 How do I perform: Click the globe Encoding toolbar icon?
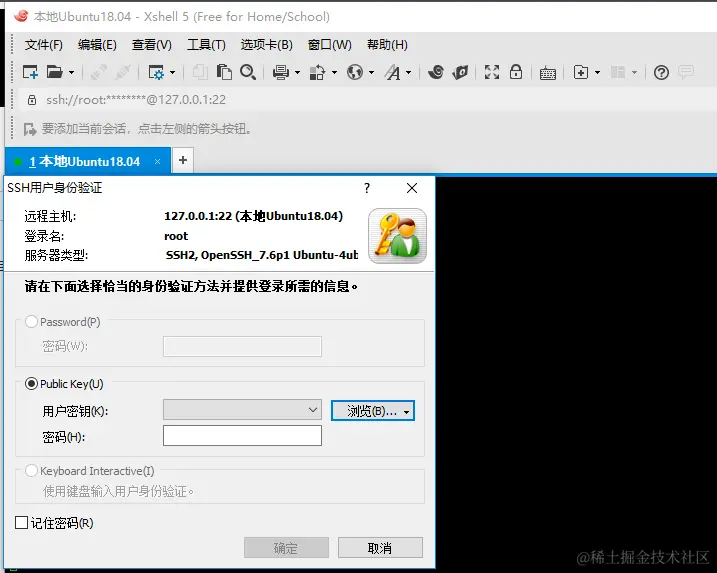355,72
